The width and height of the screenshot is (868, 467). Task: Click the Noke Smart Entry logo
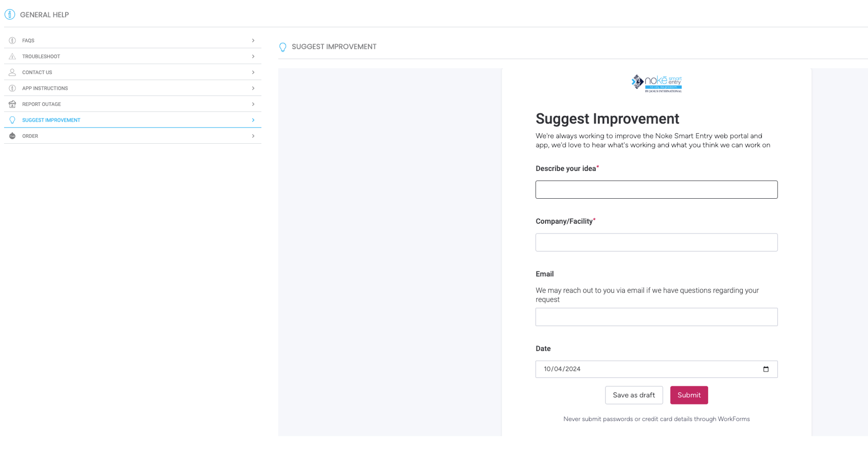[657, 84]
